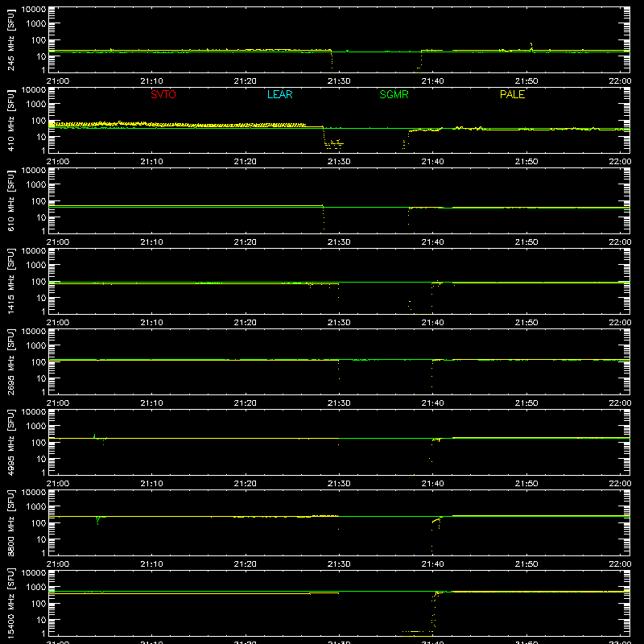Click 22:00 time label of 410 MHz plot
The height and width of the screenshot is (644, 644).
click(x=620, y=162)
